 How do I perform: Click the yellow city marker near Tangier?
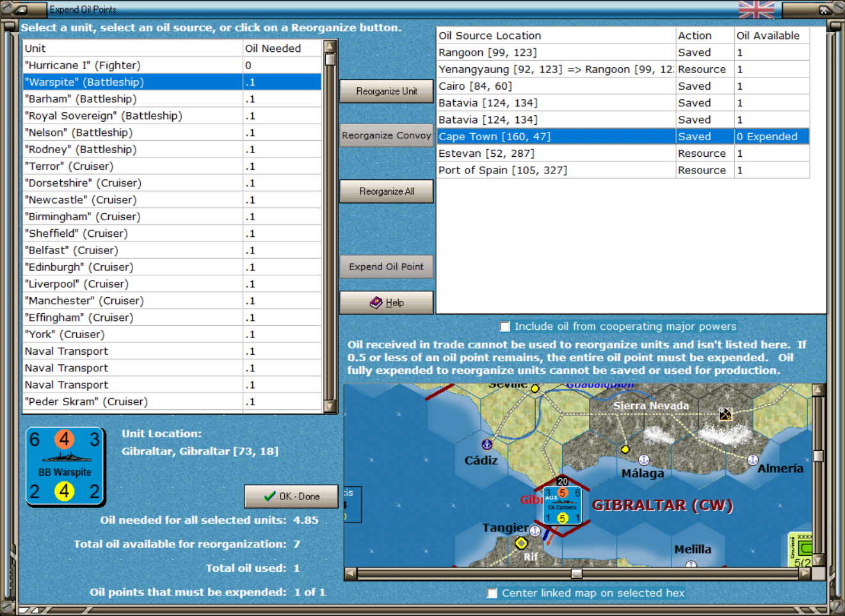point(521,543)
